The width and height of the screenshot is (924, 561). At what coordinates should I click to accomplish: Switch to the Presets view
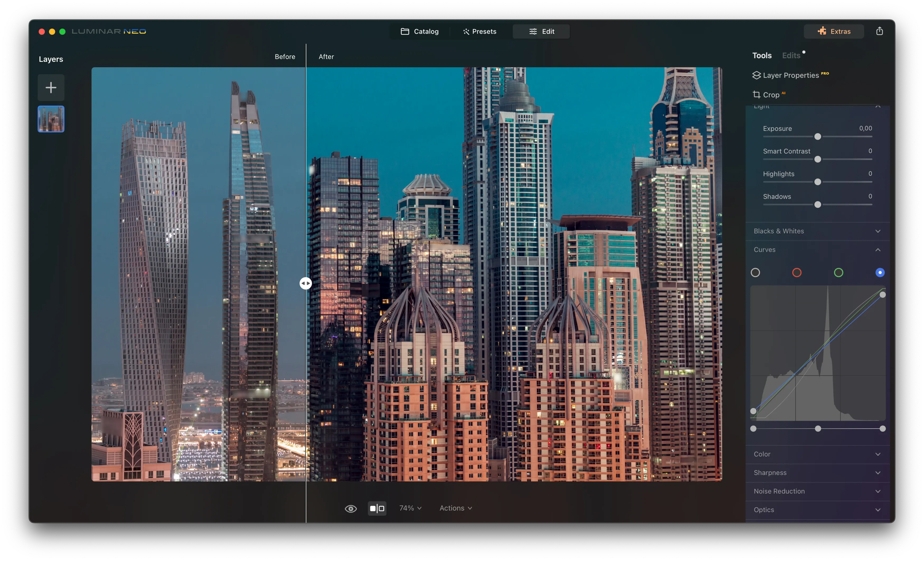click(480, 31)
